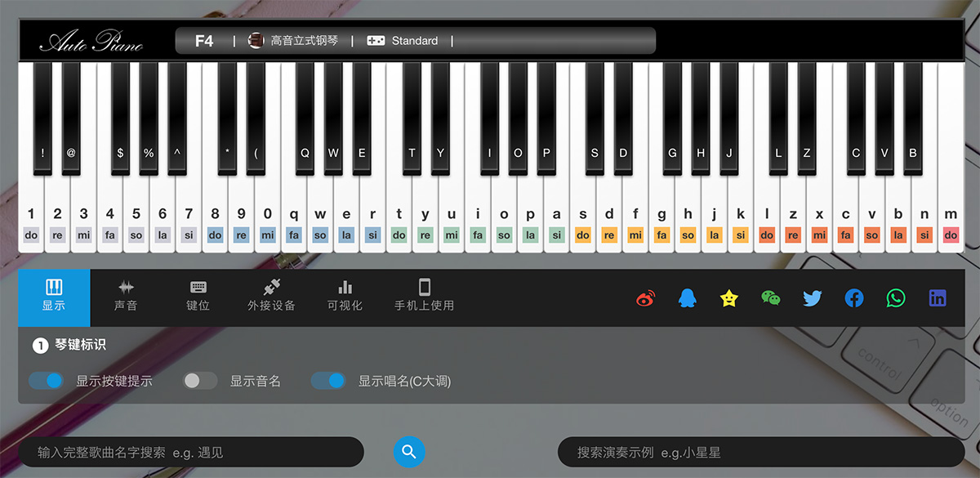
Task: Enable the 显示音名 switch
Action: 200,381
